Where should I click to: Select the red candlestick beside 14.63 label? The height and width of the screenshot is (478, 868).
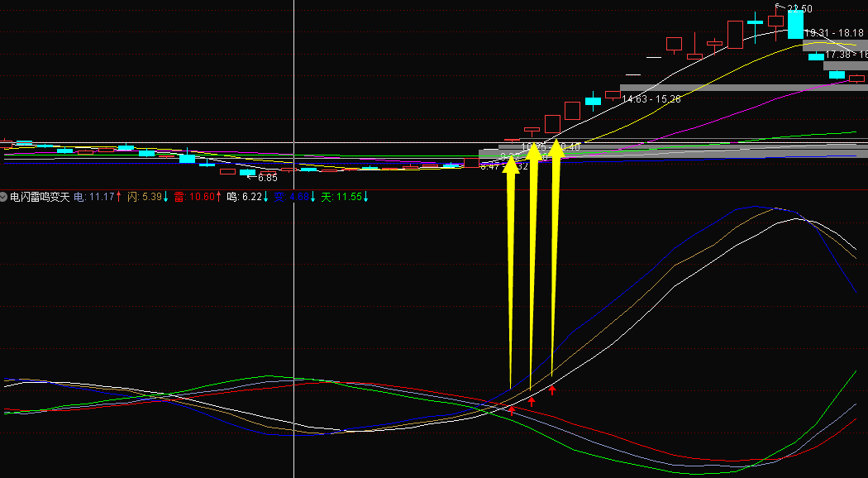click(x=613, y=95)
